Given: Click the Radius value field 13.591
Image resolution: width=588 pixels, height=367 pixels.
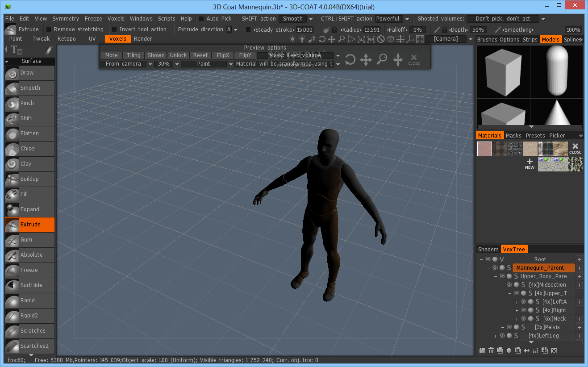Looking at the screenshot, I should pyautogui.click(x=371, y=29).
